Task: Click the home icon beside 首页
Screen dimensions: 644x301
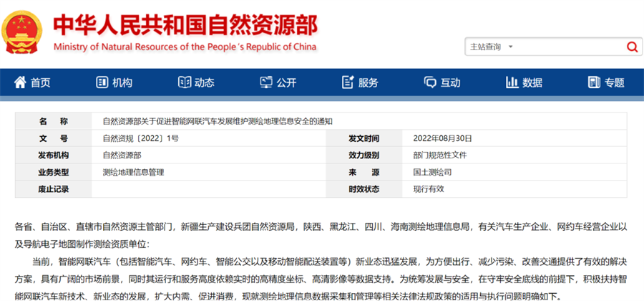Action: [20, 82]
